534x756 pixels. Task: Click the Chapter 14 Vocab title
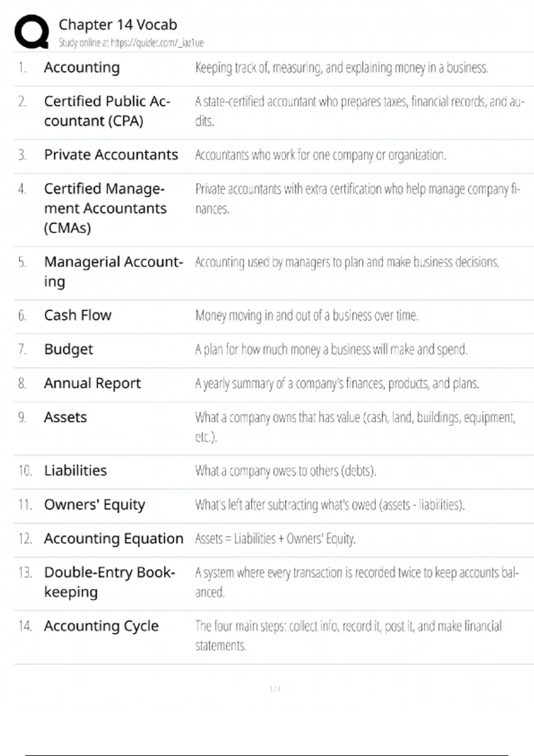118,24
